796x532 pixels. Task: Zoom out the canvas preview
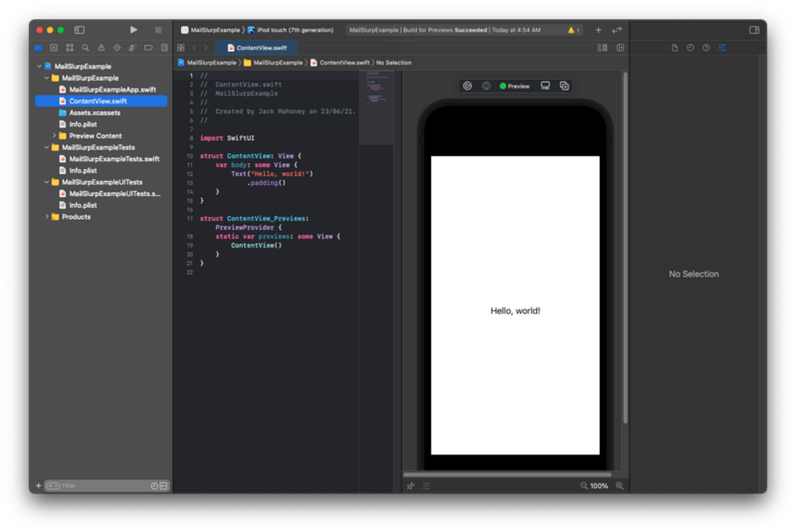584,485
